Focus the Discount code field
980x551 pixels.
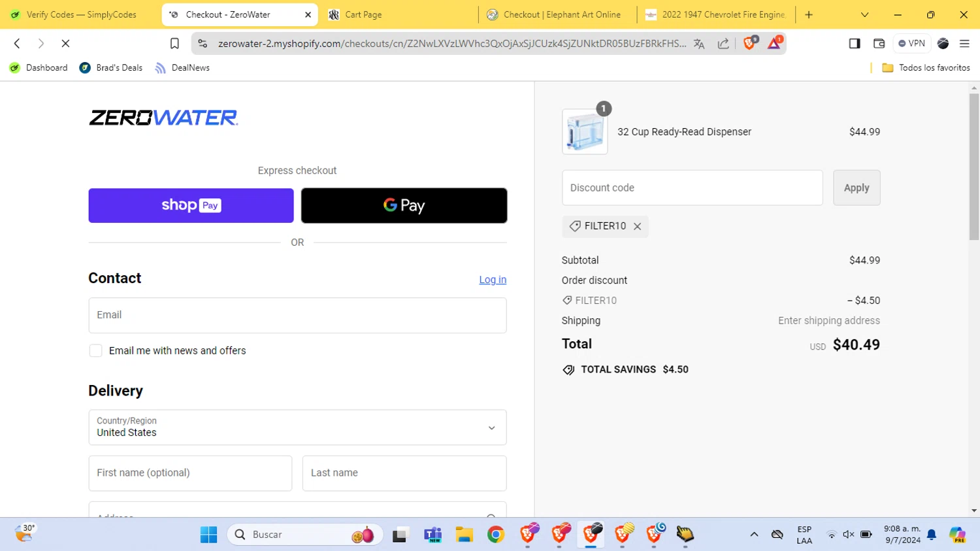pos(693,188)
